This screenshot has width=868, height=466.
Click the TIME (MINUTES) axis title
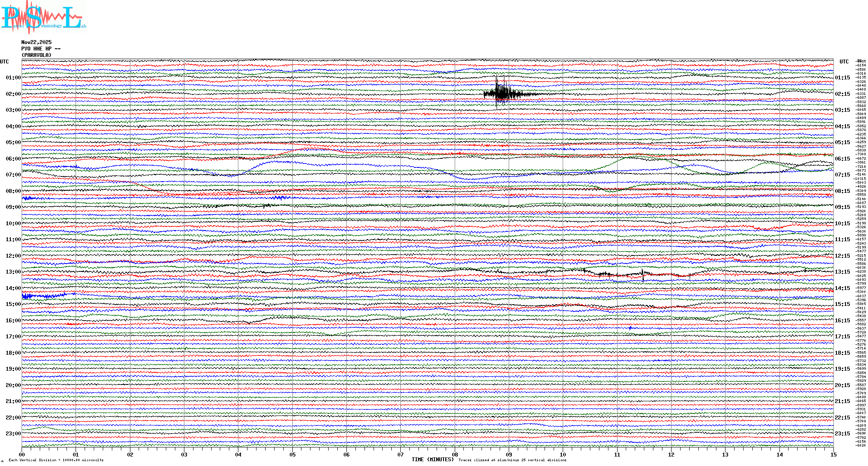433,460
